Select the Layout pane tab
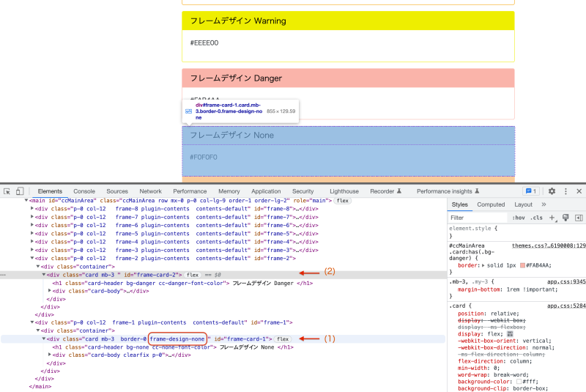586x392 pixels. [x=523, y=204]
